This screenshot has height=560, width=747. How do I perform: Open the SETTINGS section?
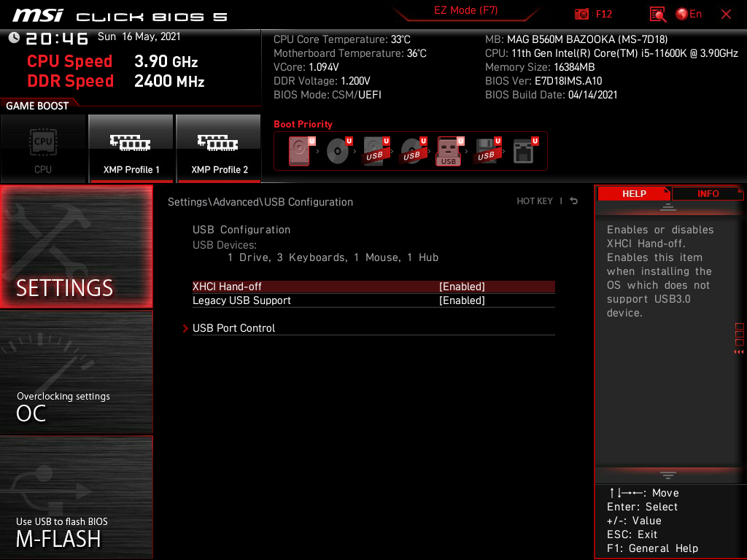click(x=76, y=246)
